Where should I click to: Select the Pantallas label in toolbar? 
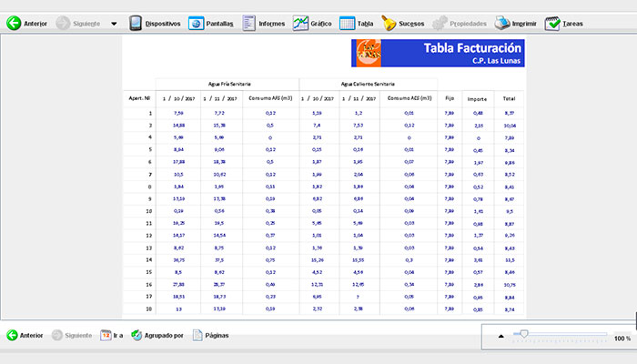click(x=220, y=24)
